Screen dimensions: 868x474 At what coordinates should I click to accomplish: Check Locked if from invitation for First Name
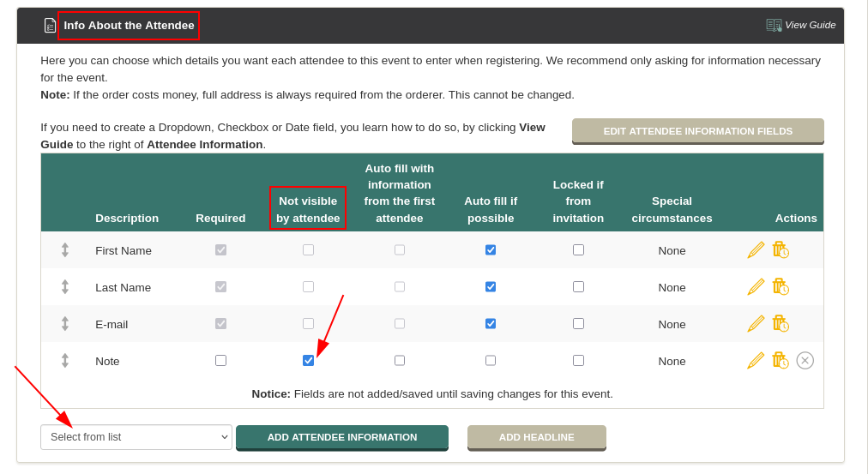578,250
